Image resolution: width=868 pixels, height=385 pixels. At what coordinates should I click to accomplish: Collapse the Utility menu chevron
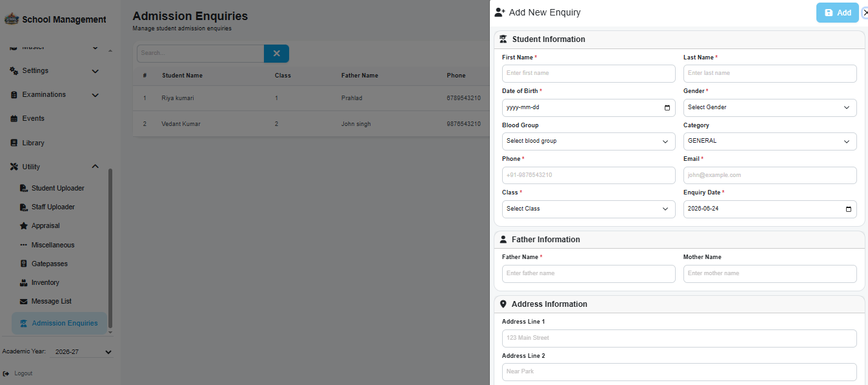(x=95, y=167)
